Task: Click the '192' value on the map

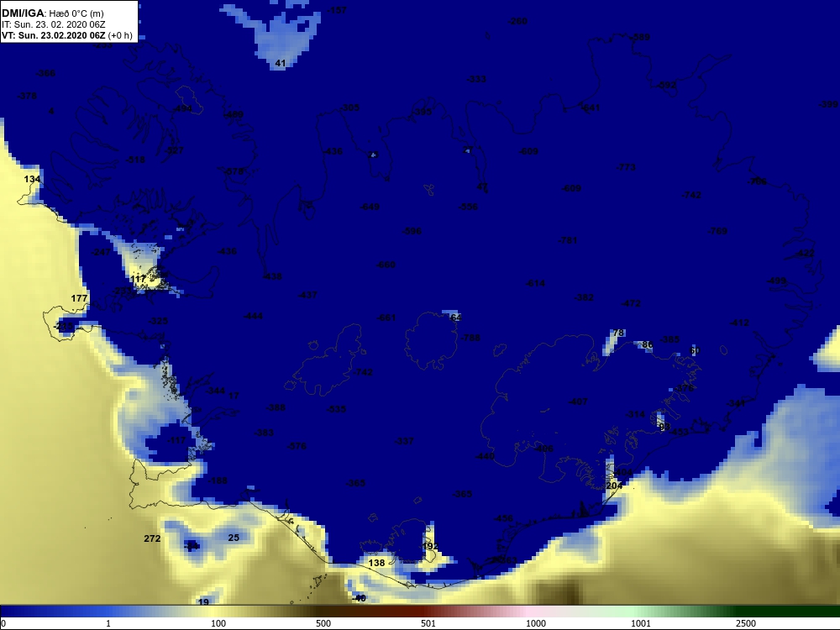Action: (430, 547)
